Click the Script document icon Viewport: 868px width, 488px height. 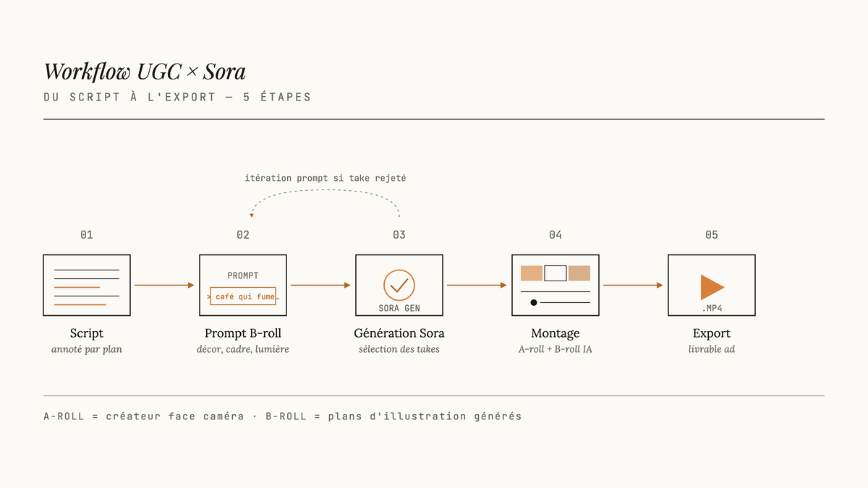tap(87, 285)
